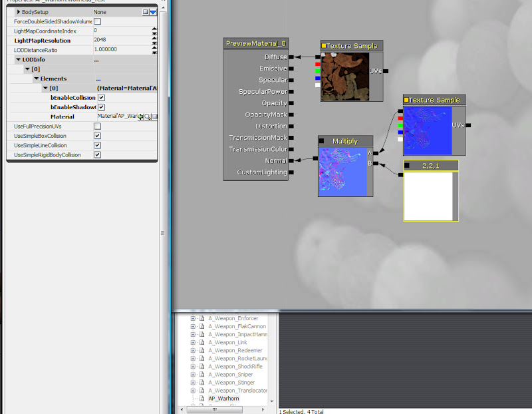
Task: Select the PreviewMaterial_0 node title
Action: [256, 43]
